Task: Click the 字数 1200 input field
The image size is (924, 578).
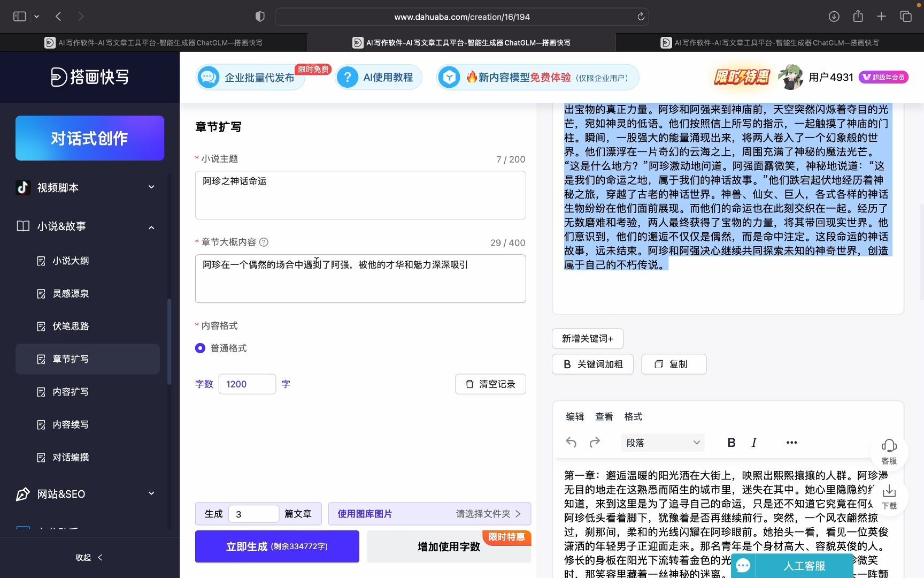Action: 247,384
